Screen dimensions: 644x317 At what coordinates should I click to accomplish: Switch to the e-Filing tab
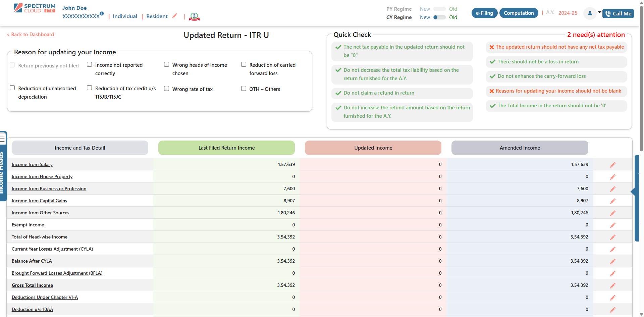coord(484,13)
